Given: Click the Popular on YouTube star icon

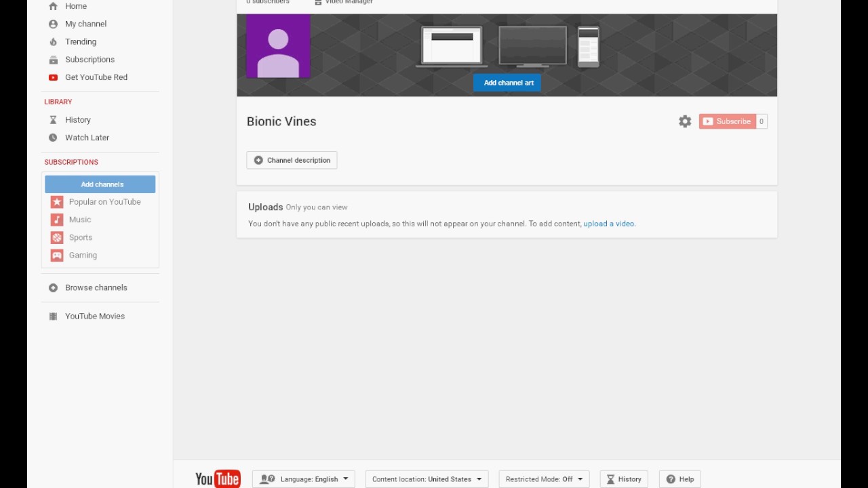Looking at the screenshot, I should point(57,202).
